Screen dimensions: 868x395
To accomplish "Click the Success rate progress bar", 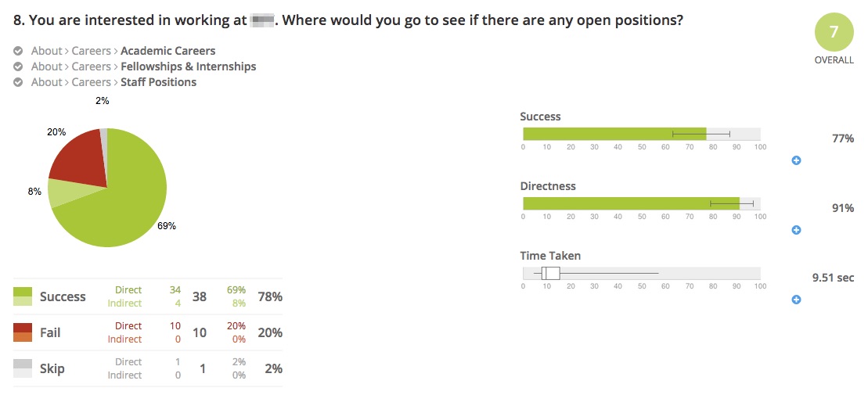I will 642,134.
